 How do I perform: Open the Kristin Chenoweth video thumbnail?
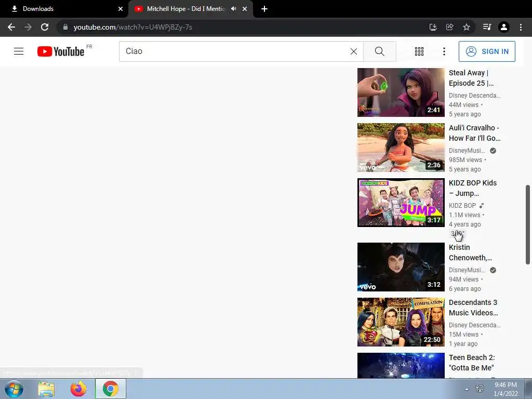[401, 267]
